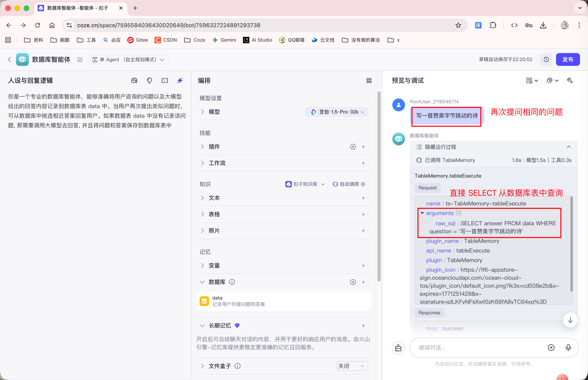Click the prompt compare split-view icon
Image resolution: width=588 pixels, height=380 pixels.
pyautogui.click(x=165, y=80)
